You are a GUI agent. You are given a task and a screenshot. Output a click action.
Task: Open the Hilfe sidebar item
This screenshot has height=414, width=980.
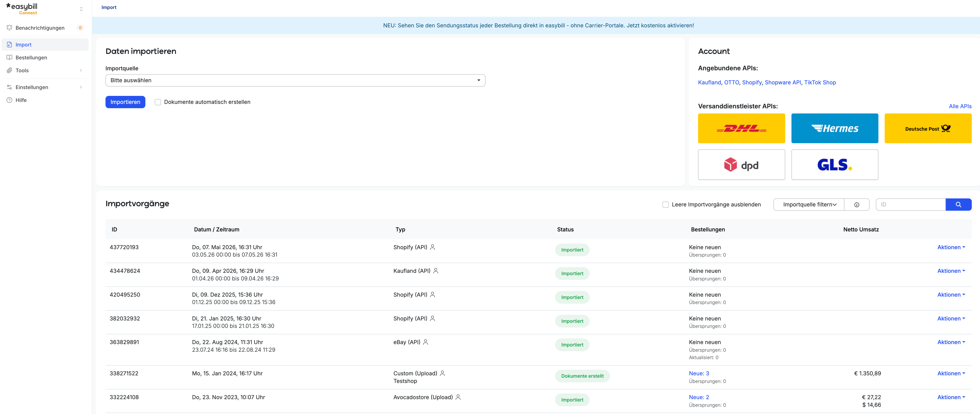click(x=45, y=100)
